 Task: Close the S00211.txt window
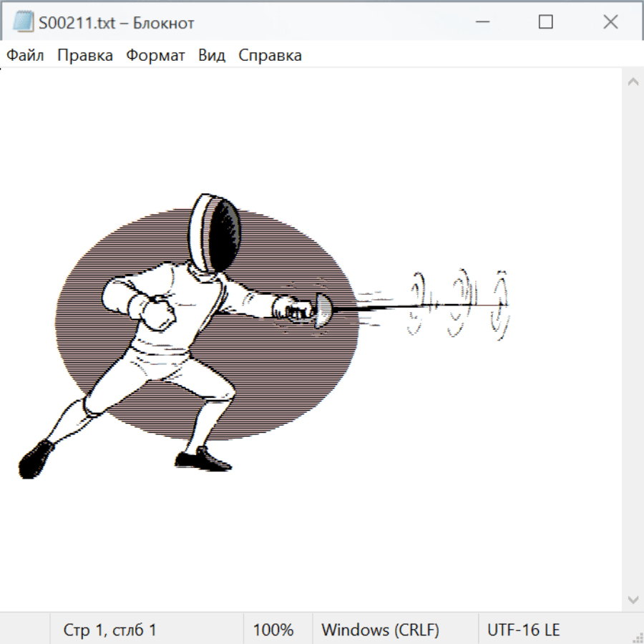(610, 22)
